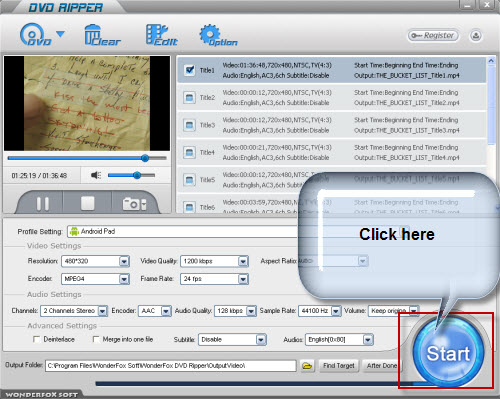
Task: Open the Edit video tool
Action: pyautogui.click(x=162, y=35)
